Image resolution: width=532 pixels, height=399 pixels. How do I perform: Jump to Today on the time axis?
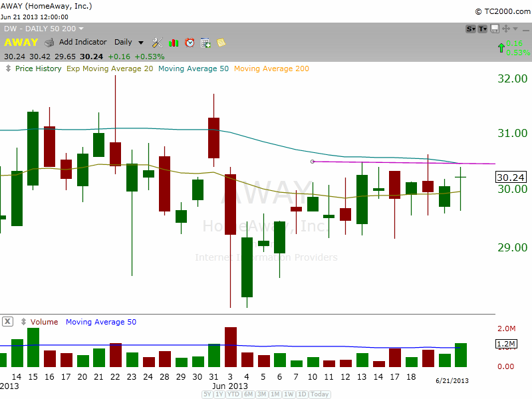[320, 394]
